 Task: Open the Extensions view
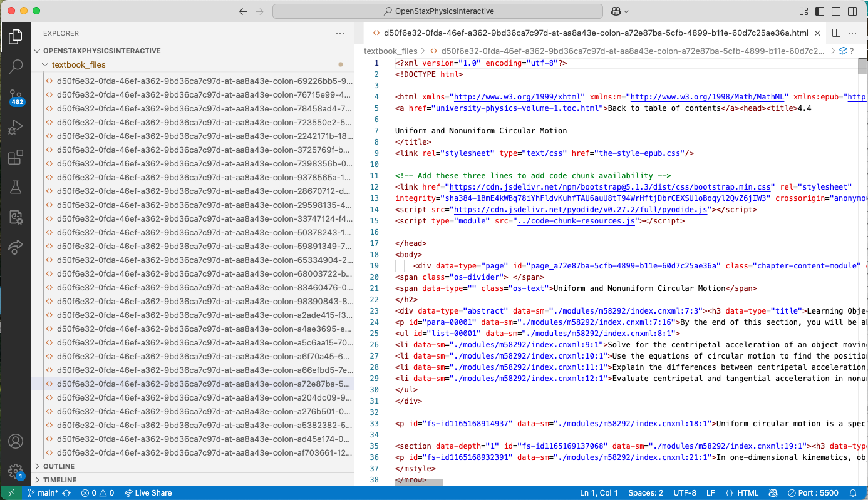(16, 157)
